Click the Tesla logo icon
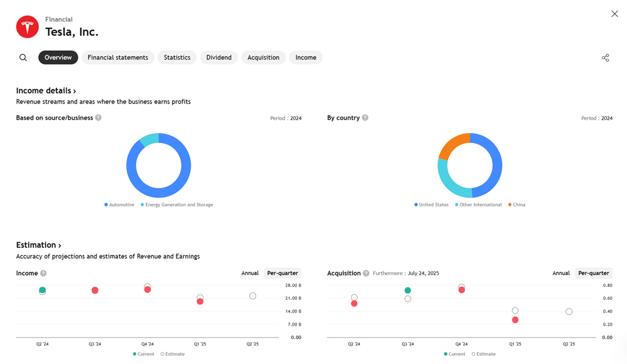This screenshot has height=364, width=627. [x=27, y=27]
